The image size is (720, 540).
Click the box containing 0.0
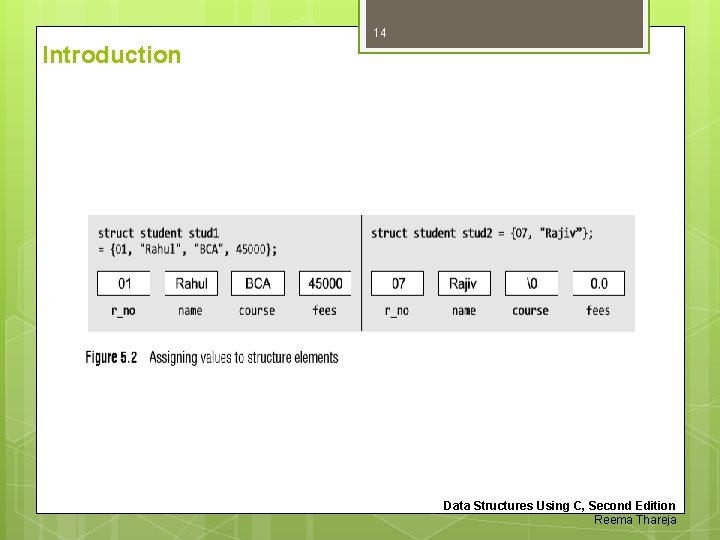(599, 283)
